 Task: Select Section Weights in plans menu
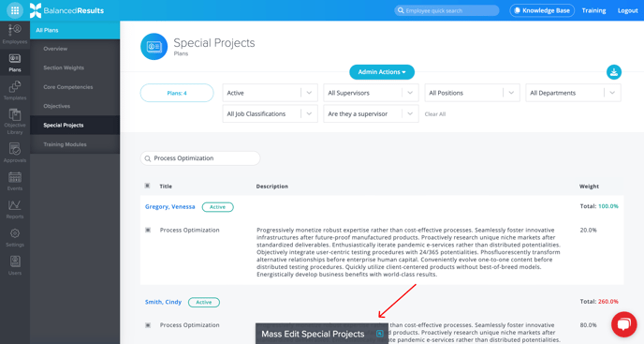64,67
